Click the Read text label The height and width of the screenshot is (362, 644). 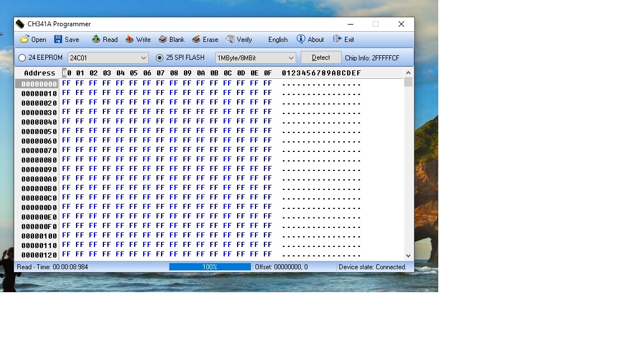coord(110,40)
